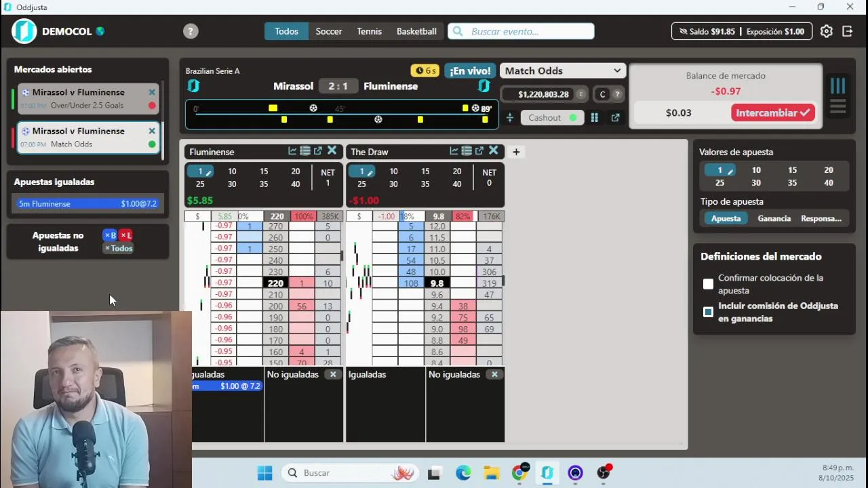Open Google Chrome from taskbar
868x488 pixels.
pos(519,473)
